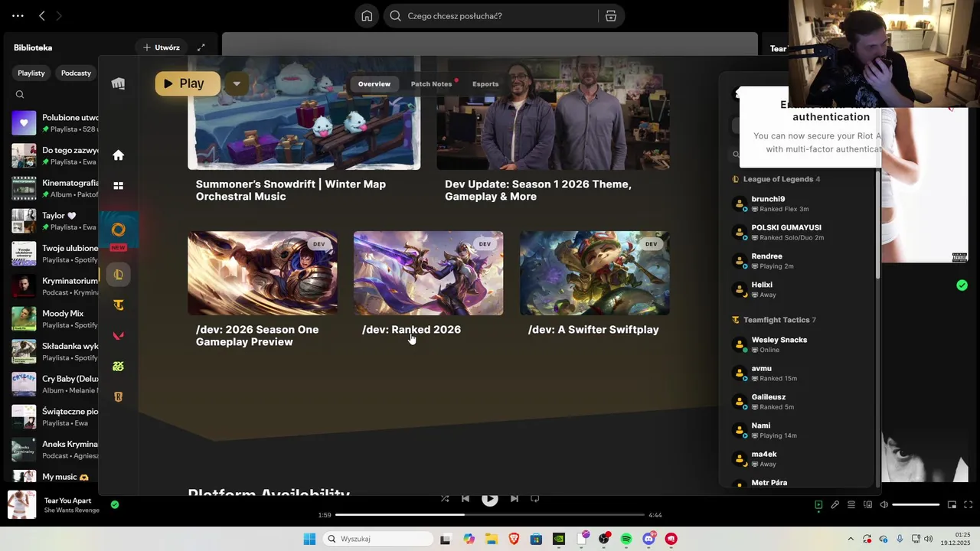Select friend Wesley Snacks
Screen dimensions: 980x551
[x=800, y=344]
